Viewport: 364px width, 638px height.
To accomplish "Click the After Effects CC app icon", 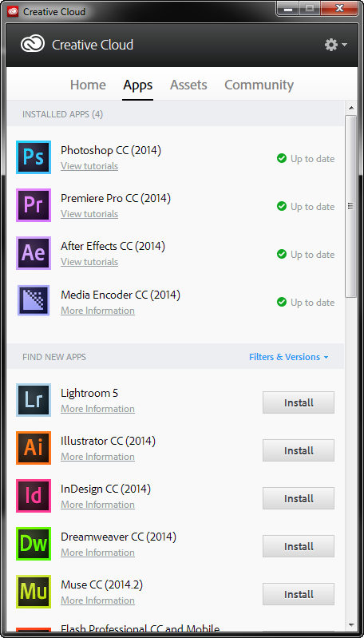I will 34,253.
